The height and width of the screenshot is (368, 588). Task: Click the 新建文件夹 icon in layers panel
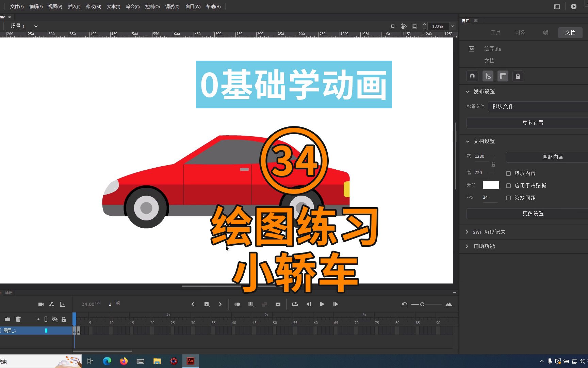click(x=7, y=319)
